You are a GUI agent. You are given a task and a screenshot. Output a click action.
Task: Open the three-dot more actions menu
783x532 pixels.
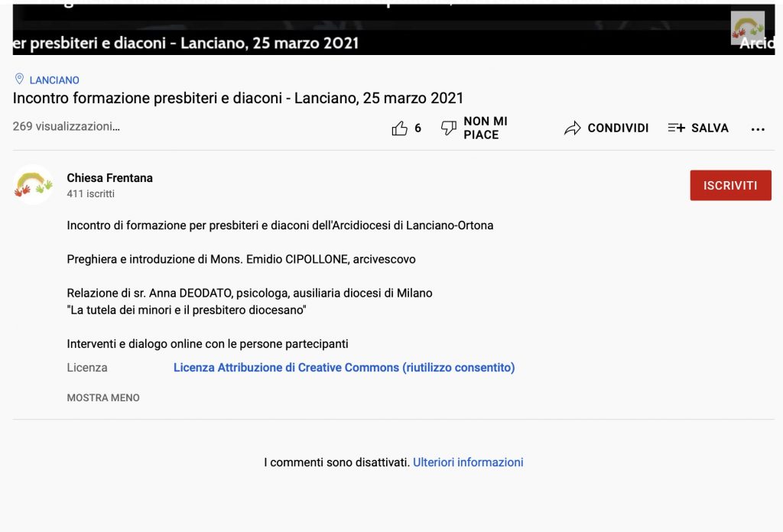pyautogui.click(x=758, y=129)
